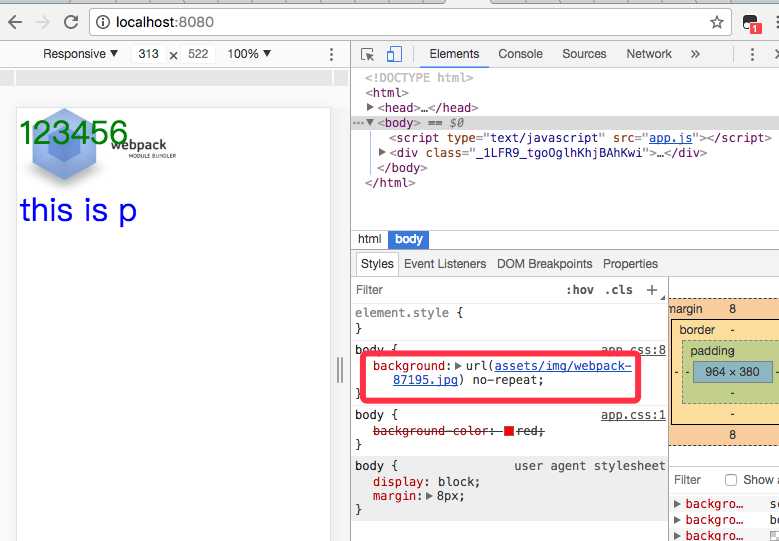Open extension icon with red badge

coord(751,23)
